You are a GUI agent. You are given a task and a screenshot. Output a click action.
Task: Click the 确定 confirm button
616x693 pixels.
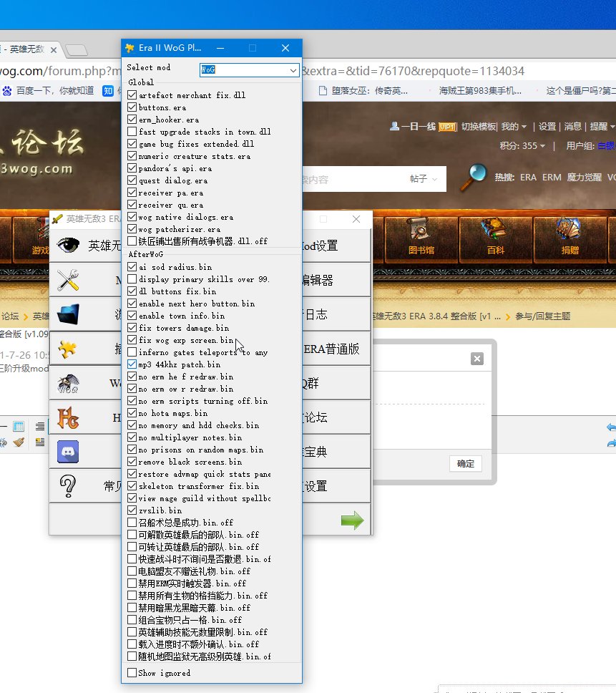466,464
